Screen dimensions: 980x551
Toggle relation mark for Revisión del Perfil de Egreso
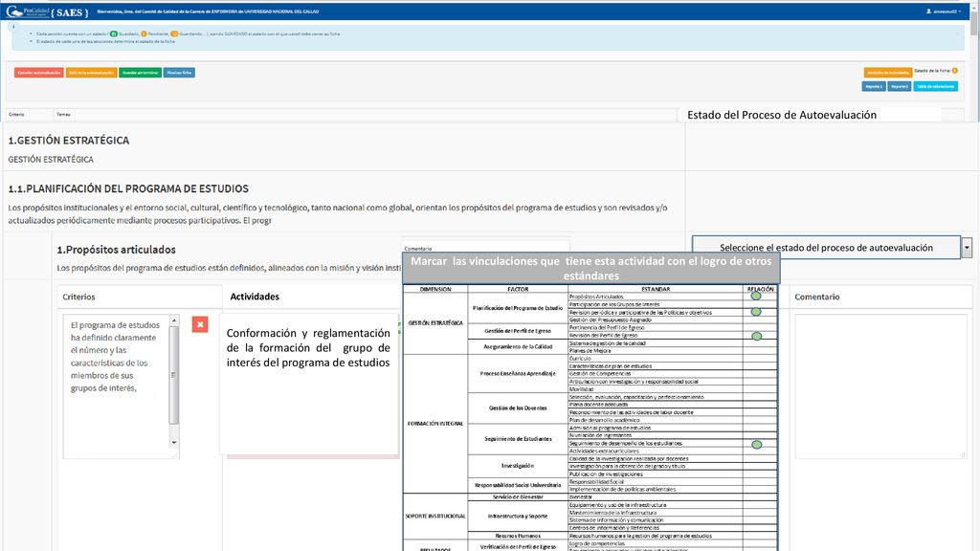[x=756, y=336]
